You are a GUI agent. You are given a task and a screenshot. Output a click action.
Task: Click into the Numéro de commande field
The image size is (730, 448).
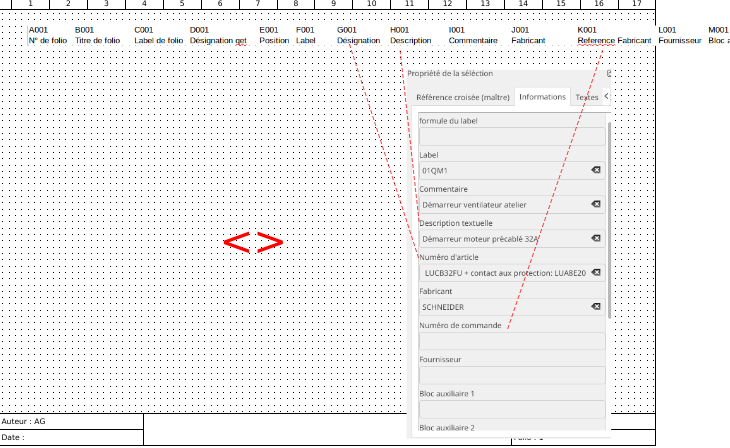point(511,341)
